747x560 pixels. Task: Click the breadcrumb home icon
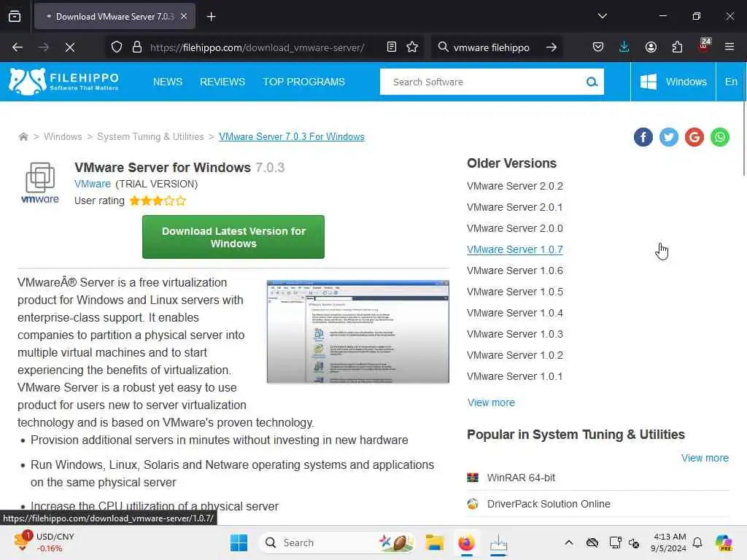(x=23, y=136)
